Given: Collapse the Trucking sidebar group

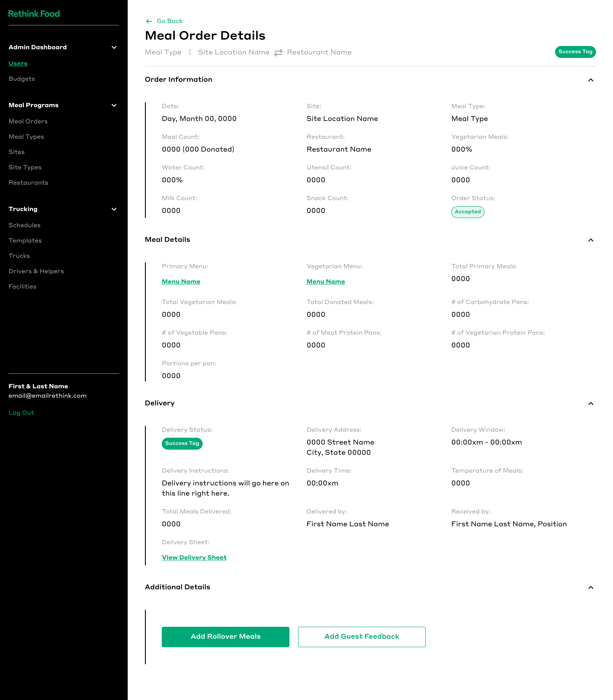Looking at the screenshot, I should (114, 209).
